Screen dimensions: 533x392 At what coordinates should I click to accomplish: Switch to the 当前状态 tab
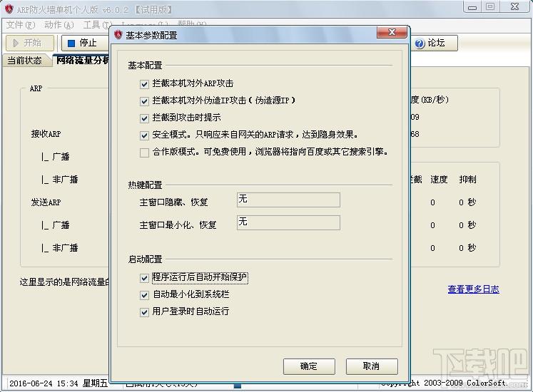click(25, 61)
